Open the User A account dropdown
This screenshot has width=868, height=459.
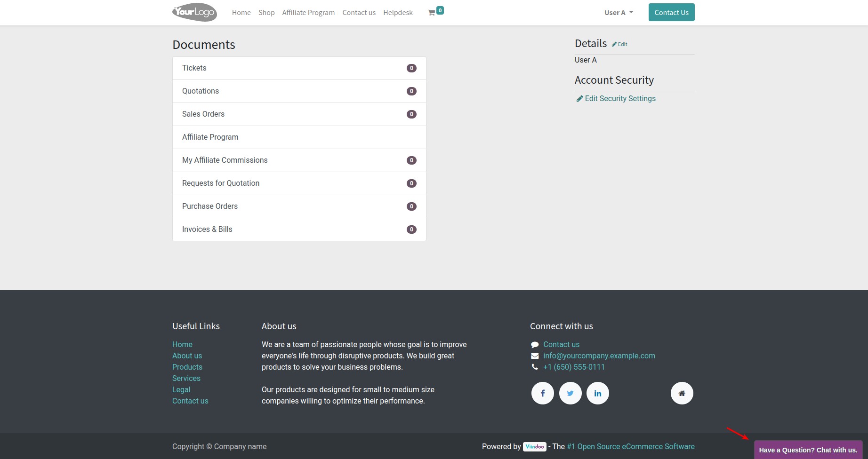(618, 12)
